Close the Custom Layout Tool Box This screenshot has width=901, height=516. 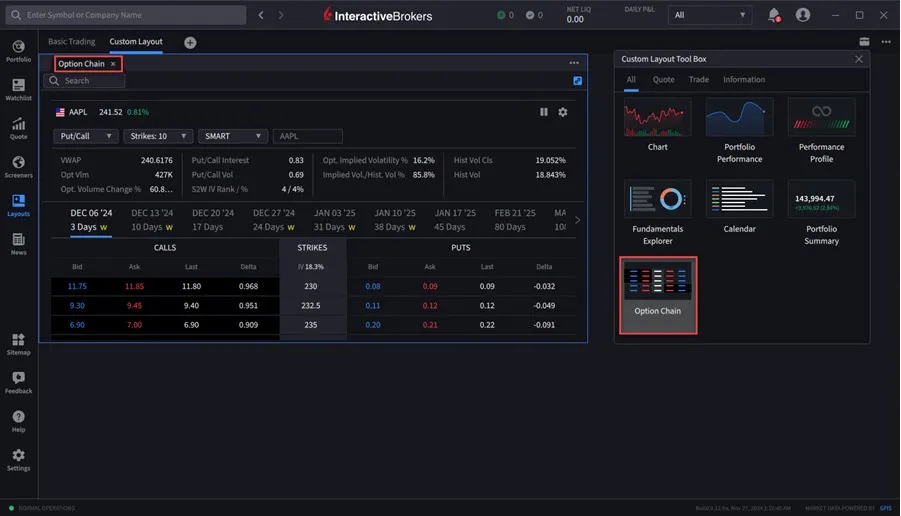point(858,59)
